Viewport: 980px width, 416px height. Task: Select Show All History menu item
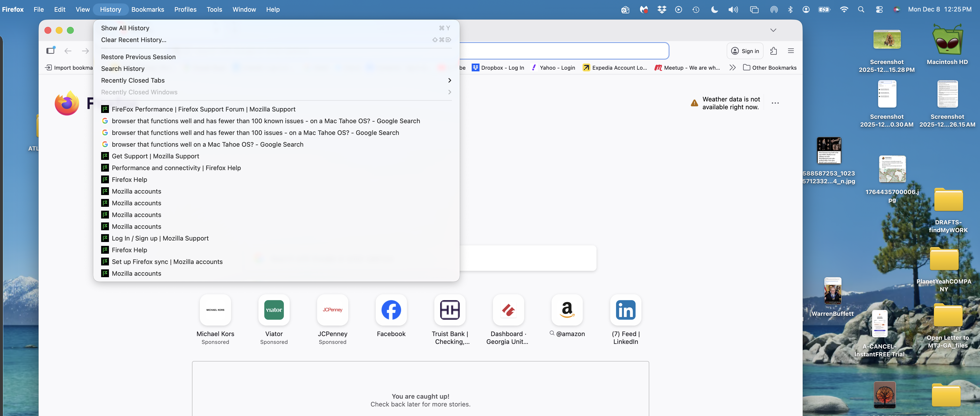click(x=125, y=28)
